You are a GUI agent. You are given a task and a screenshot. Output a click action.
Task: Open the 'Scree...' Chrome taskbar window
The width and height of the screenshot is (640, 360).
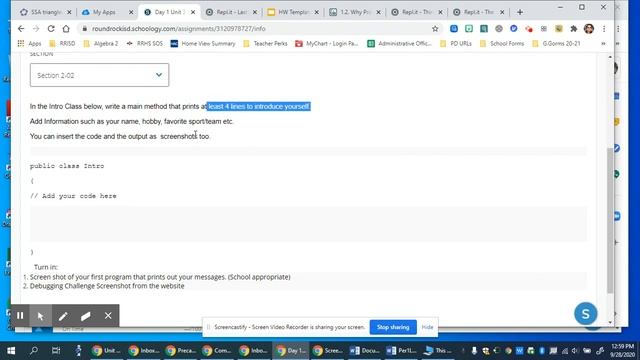point(328,350)
